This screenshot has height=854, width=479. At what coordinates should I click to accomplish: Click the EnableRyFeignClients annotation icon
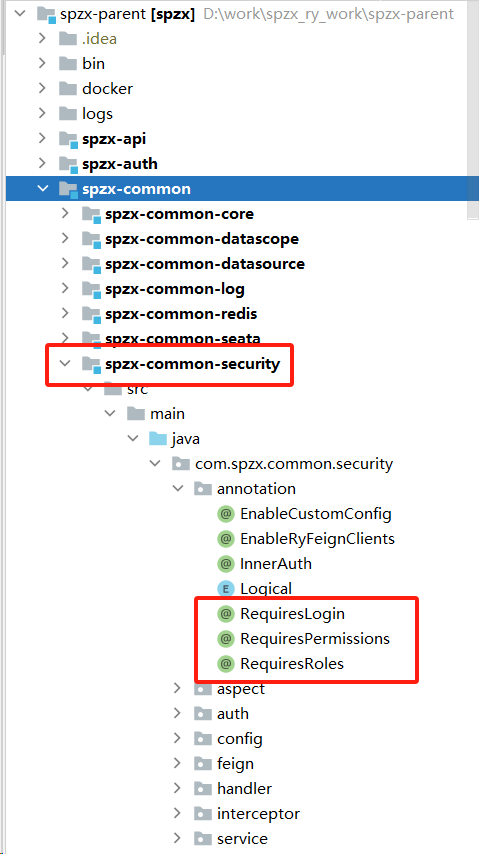tap(225, 539)
